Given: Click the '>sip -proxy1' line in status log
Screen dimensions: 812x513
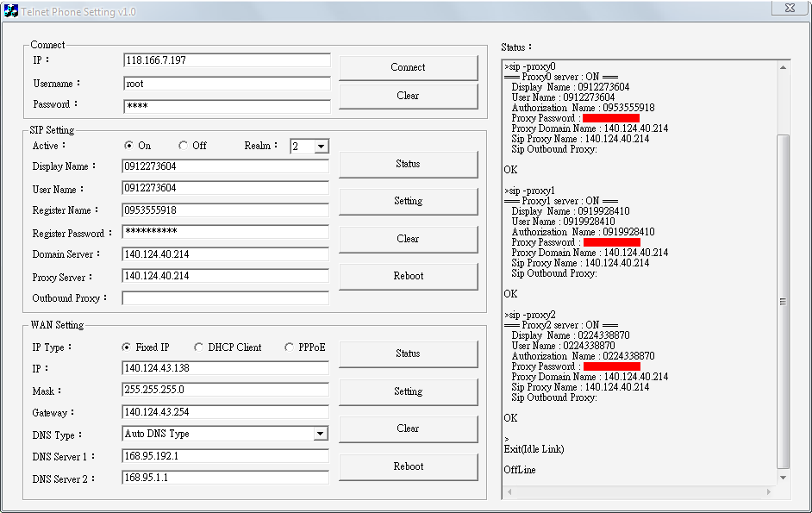Looking at the screenshot, I should point(529,191).
